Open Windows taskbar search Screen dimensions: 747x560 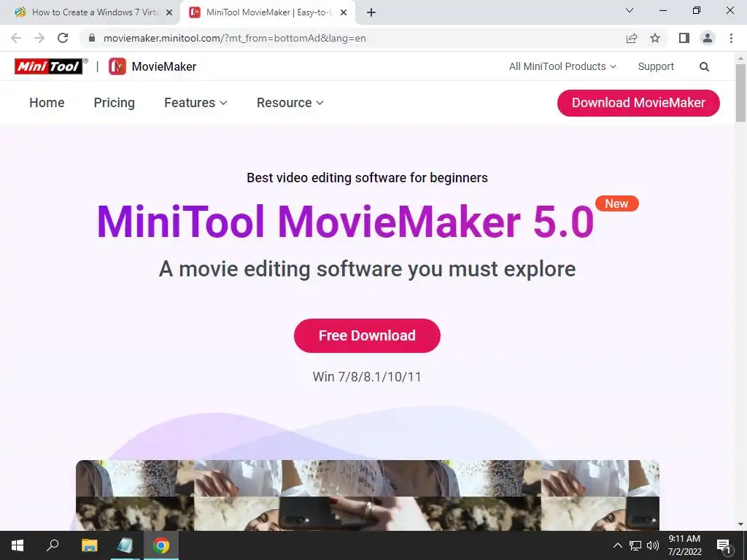coord(53,545)
